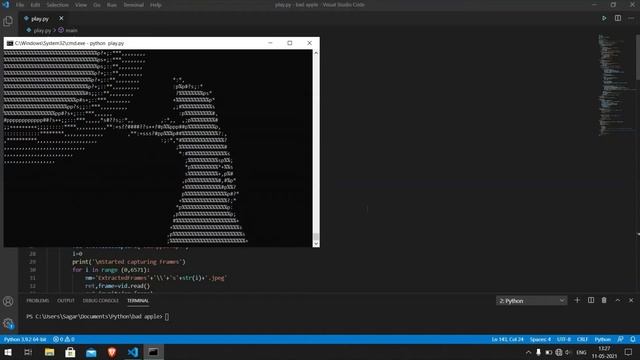
Task: Click the ENG language indicator
Action: click(582, 353)
